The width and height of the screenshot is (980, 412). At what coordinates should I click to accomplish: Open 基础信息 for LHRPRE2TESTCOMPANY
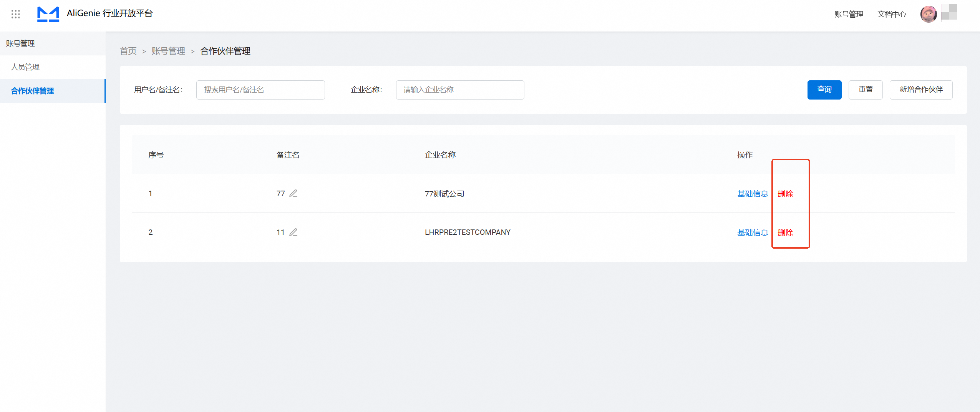click(753, 233)
